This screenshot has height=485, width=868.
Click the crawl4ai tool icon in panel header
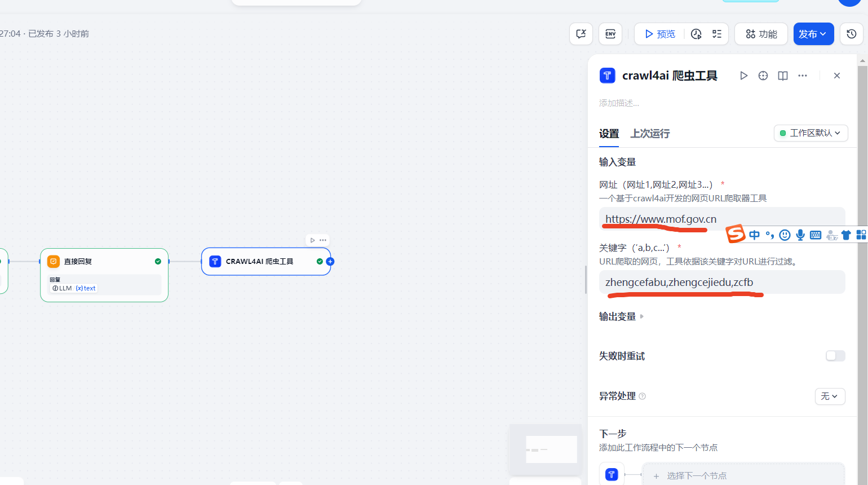[607, 76]
